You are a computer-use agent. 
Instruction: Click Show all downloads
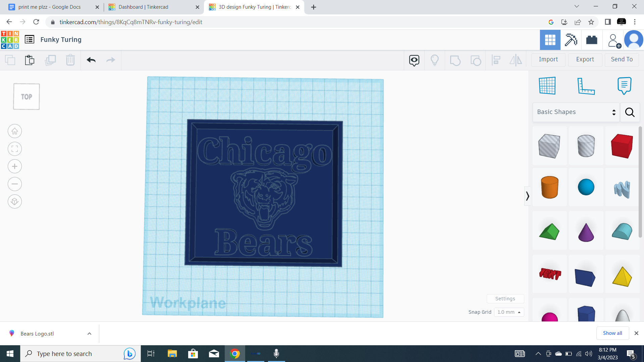tap(612, 333)
